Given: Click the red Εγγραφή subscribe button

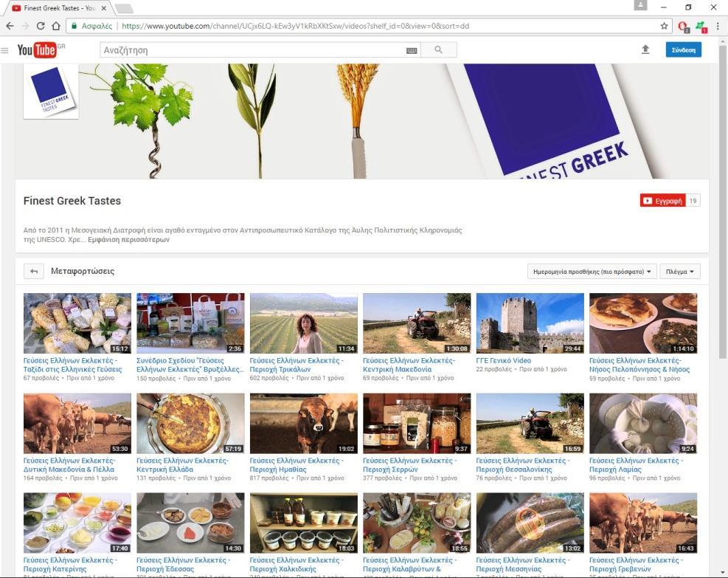Looking at the screenshot, I should tap(662, 201).
